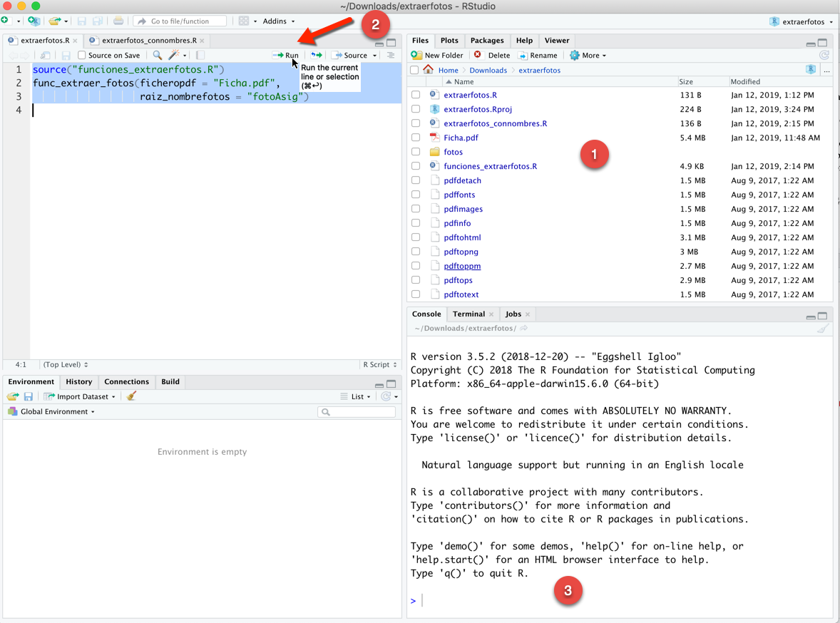Open the R Script file type dropdown

click(380, 364)
